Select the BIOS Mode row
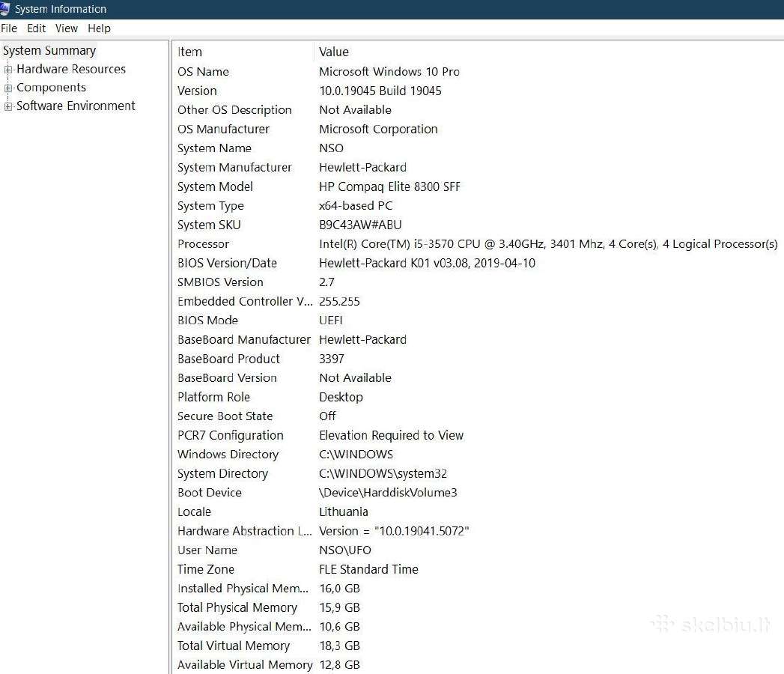Screen dimensions: 784x674 (207, 321)
